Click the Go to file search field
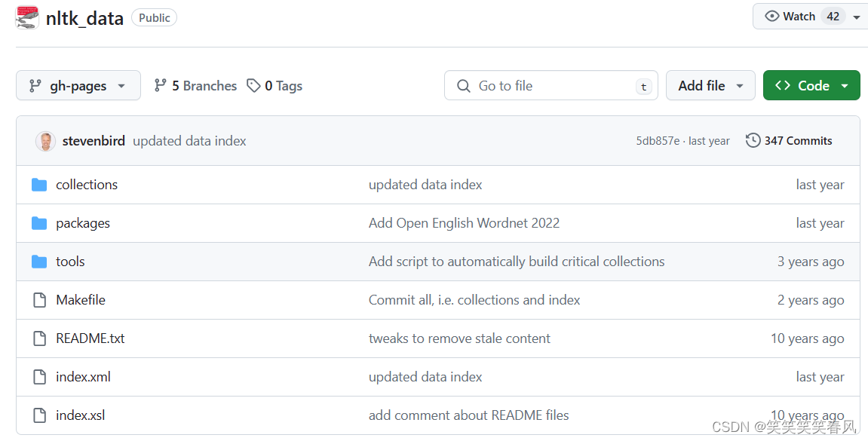Viewport: 868px width, 441px height. pyautogui.click(x=551, y=86)
